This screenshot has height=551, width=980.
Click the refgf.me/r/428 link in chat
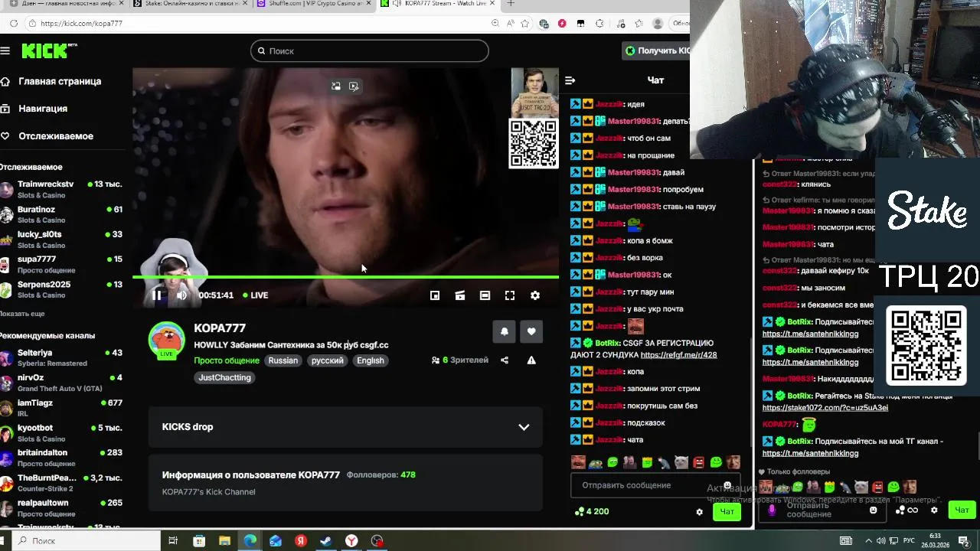678,355
